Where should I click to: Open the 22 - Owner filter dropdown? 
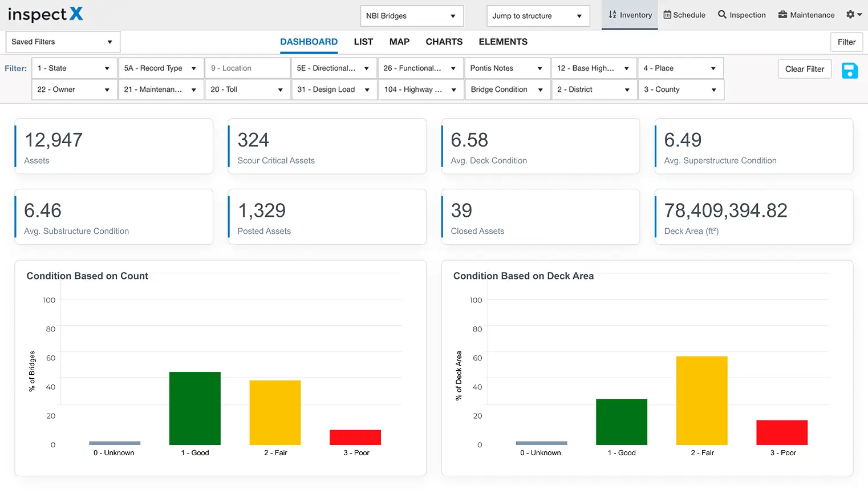click(74, 90)
